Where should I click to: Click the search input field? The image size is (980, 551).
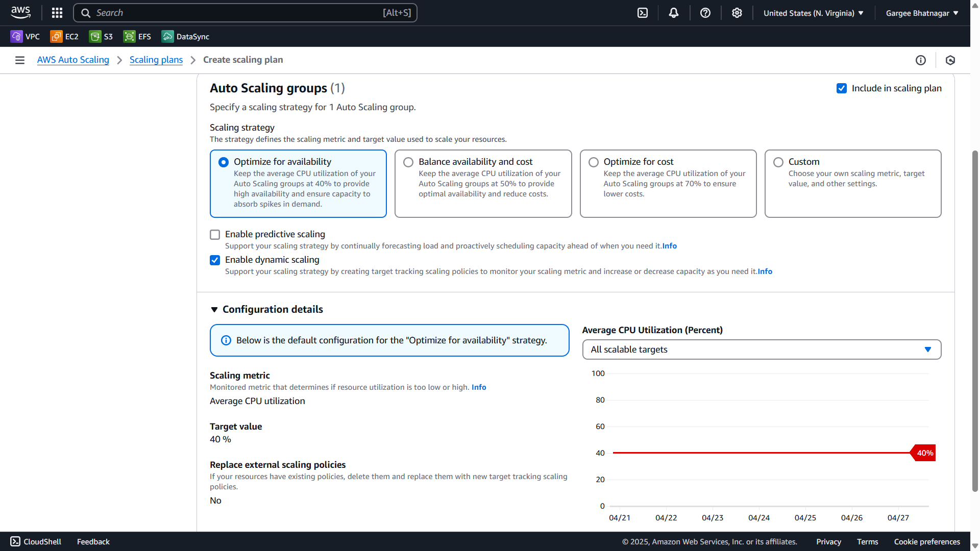coord(245,13)
